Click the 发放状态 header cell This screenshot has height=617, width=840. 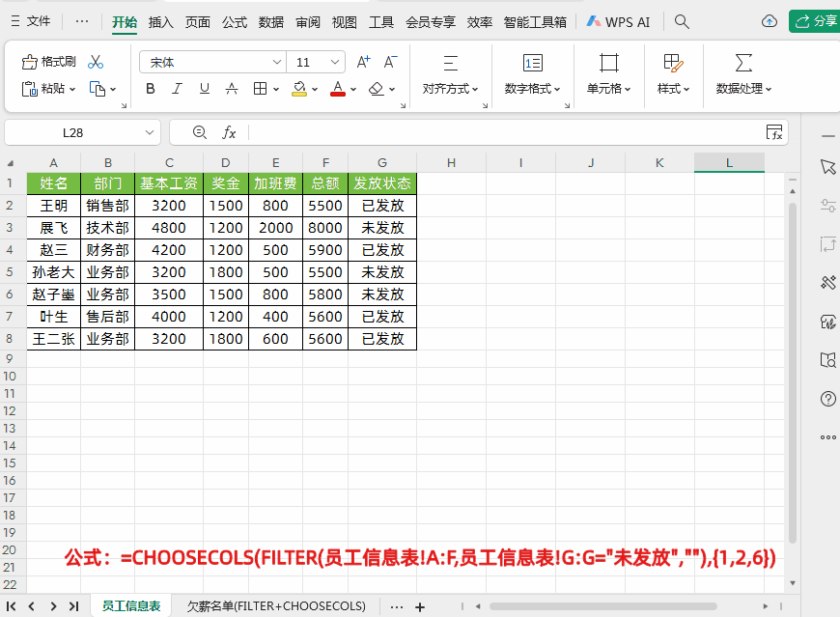point(382,183)
